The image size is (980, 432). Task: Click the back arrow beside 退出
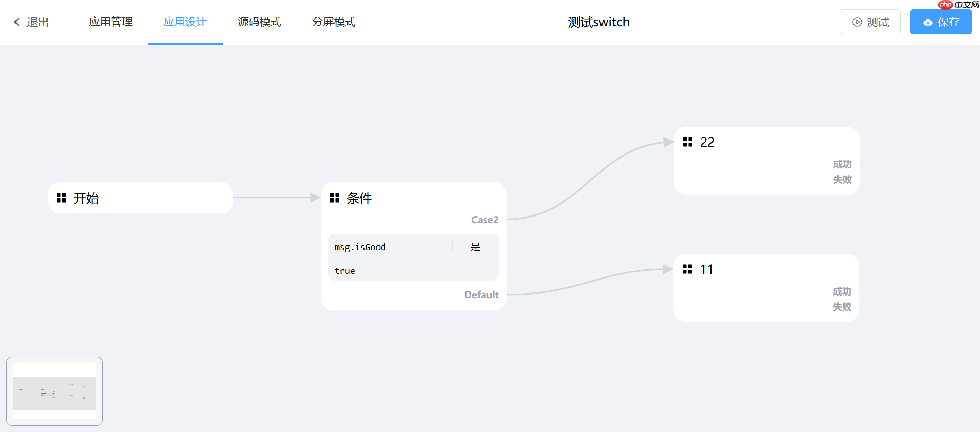click(x=16, y=22)
